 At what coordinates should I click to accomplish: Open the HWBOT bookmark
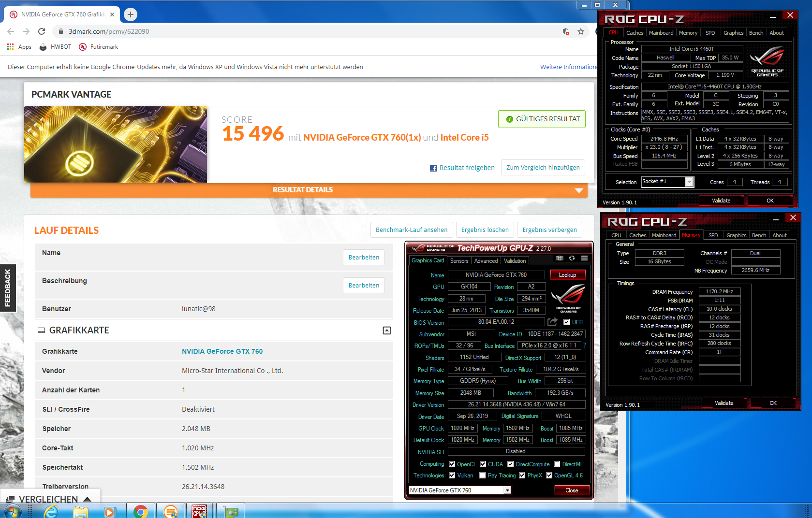(x=55, y=47)
